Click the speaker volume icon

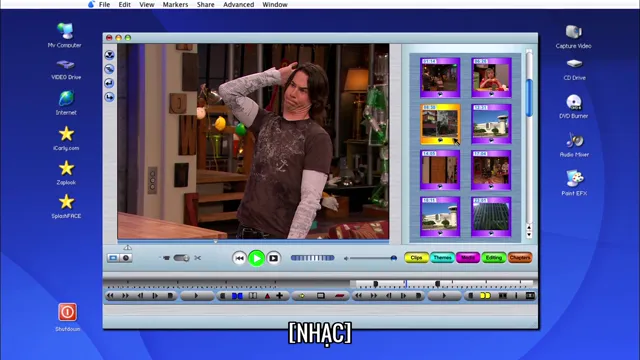pyautogui.click(x=346, y=258)
